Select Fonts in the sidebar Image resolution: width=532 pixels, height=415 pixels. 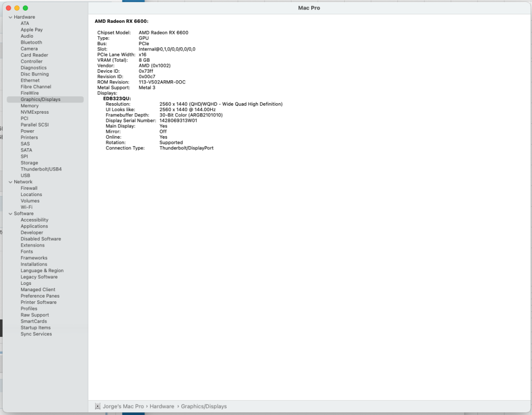coord(27,252)
